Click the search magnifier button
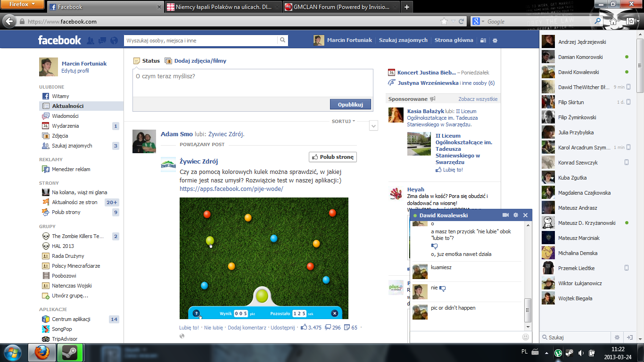The image size is (644, 362). 282,41
